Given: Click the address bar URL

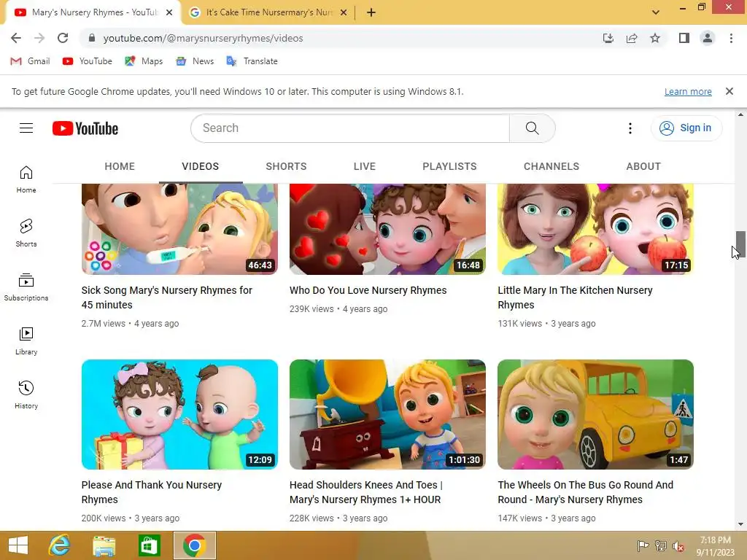Looking at the screenshot, I should (203, 38).
